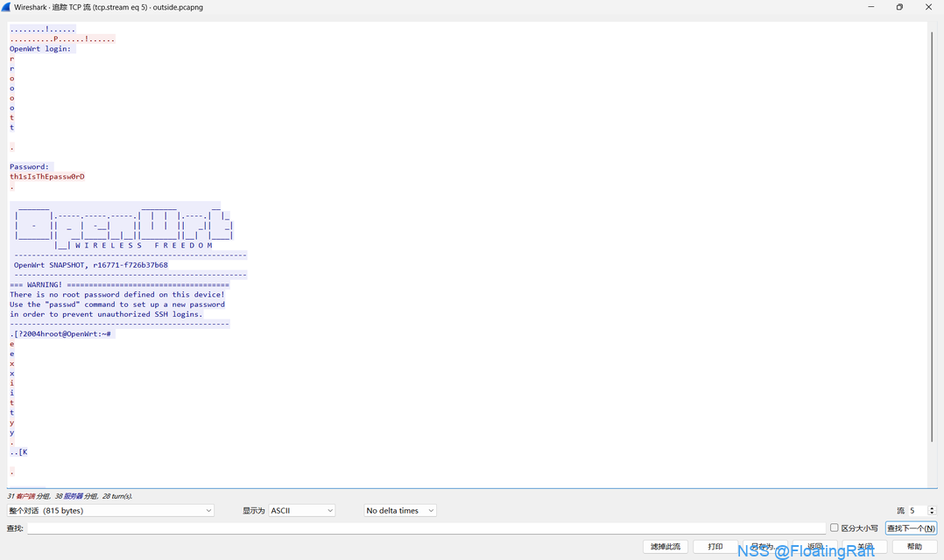Screen dimensions: 944x560
Task: Minimize the Wireshark follow stream window
Action: [x=870, y=7]
